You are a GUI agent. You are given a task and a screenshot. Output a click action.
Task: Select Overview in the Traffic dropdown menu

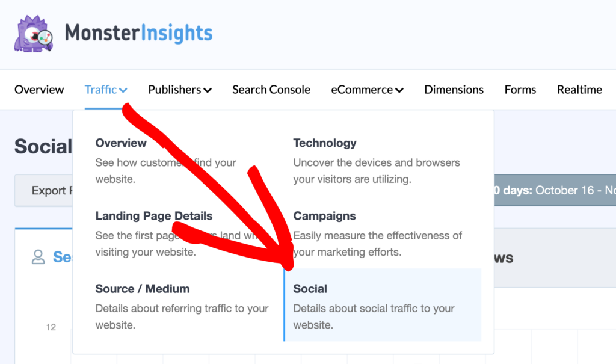pyautogui.click(x=121, y=143)
